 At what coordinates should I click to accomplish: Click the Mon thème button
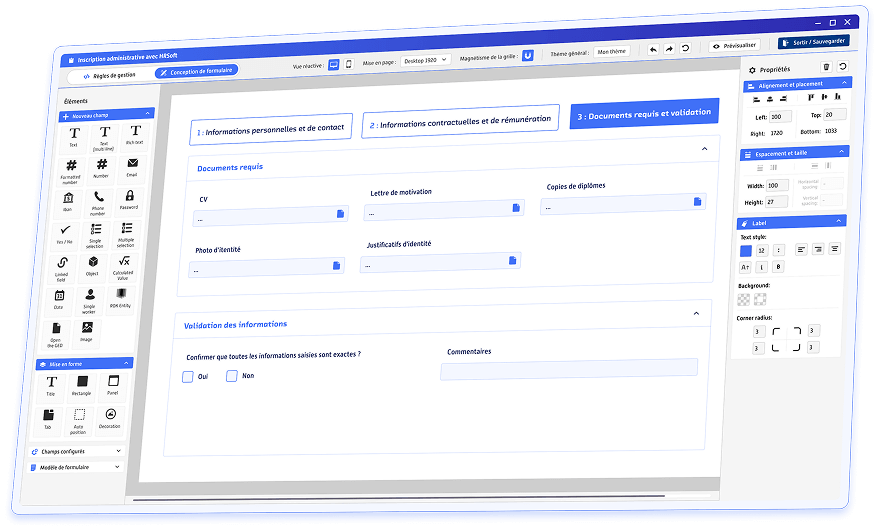[x=612, y=51]
